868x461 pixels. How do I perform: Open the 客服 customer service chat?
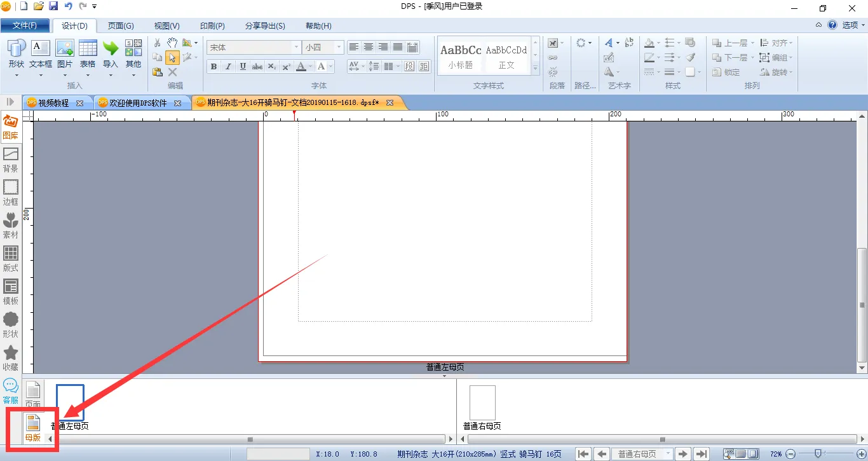[x=11, y=392]
